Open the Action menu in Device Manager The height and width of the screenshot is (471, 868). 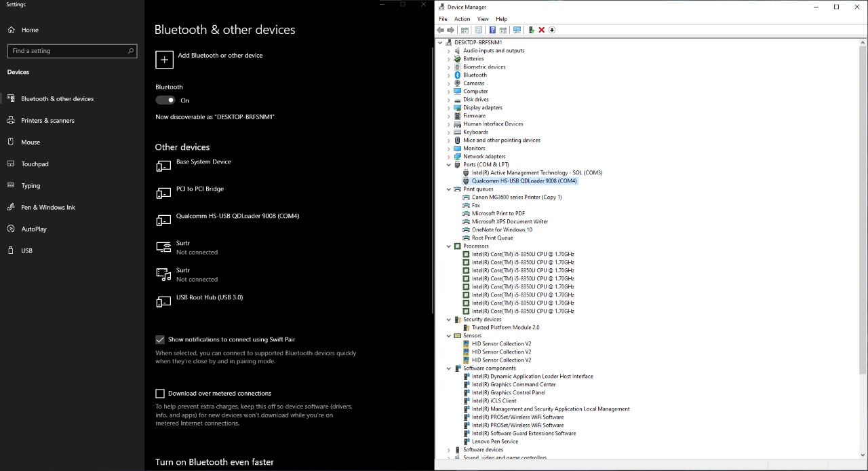462,19
